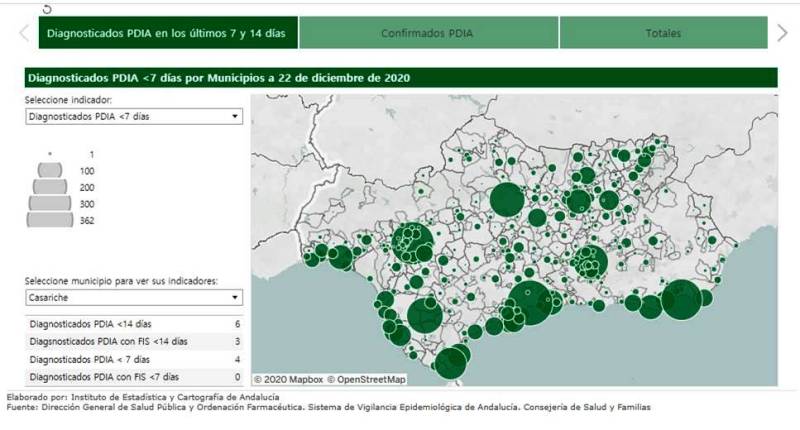Expand the Seleccione indicador dropdown
This screenshot has width=800, height=430.
pos(134,117)
